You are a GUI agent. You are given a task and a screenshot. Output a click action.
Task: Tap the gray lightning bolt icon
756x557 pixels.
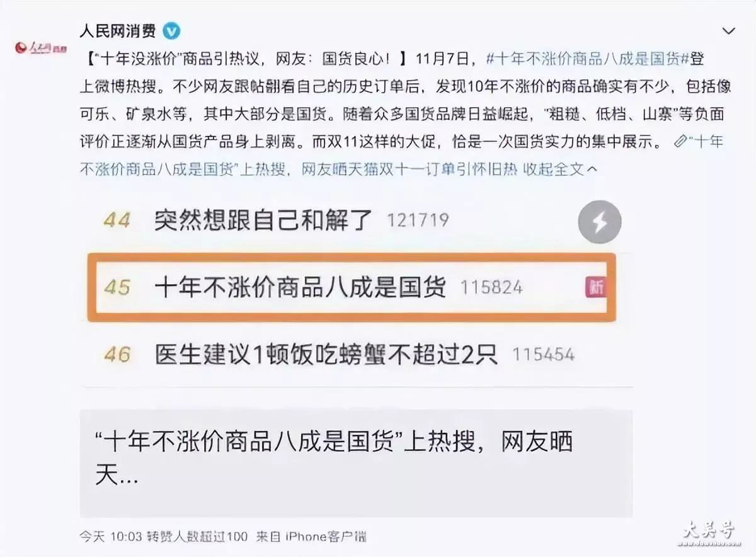[x=600, y=222]
